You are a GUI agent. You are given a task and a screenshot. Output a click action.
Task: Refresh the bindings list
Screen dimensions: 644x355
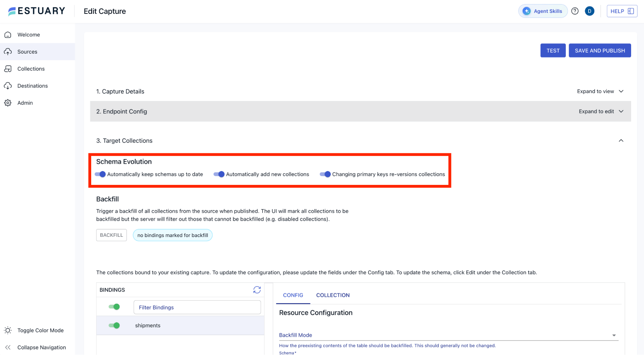click(257, 290)
